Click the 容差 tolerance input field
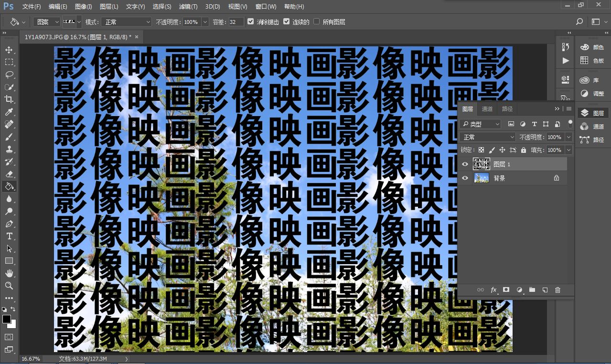Screen dimensions: 611x364 click(x=236, y=22)
